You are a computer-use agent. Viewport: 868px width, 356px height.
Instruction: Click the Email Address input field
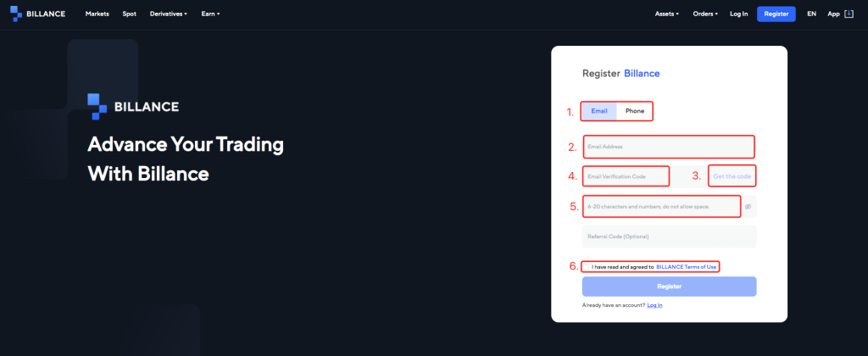(x=668, y=147)
